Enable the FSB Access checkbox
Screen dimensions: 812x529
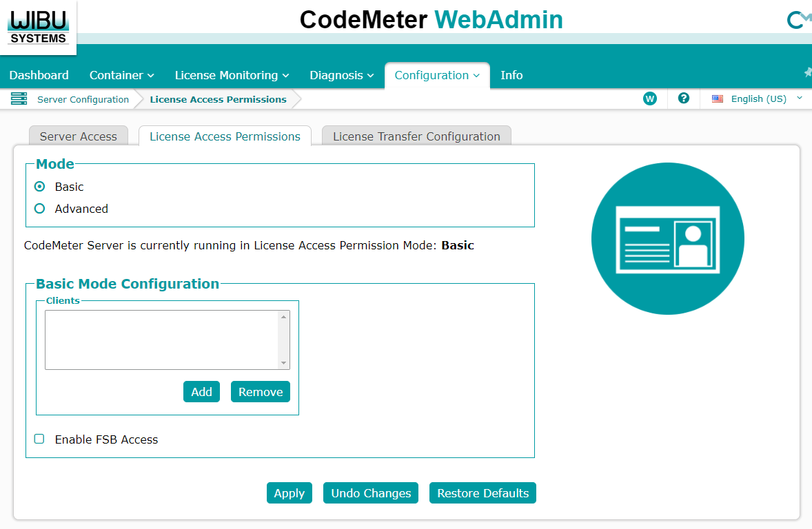[x=39, y=439]
